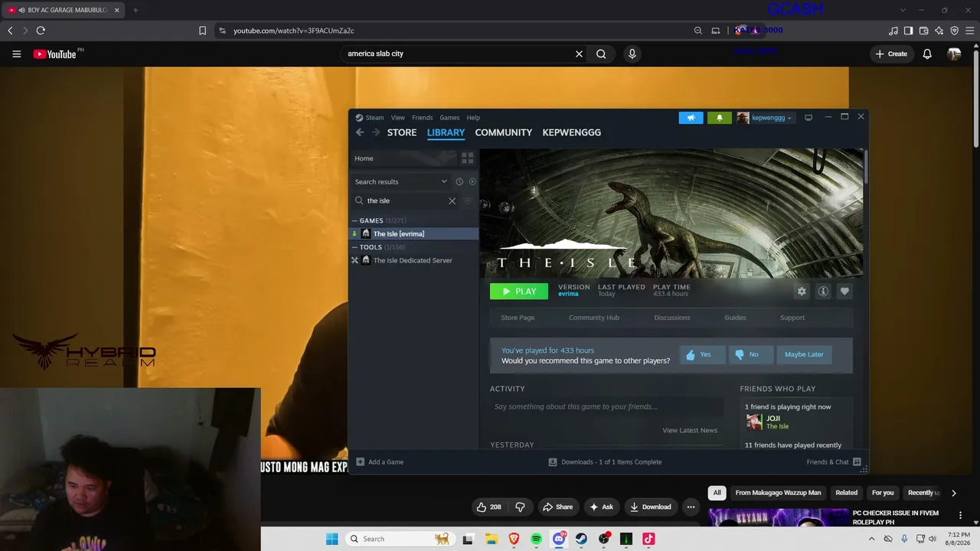Open The Isle Discussions link
This screenshot has width=980, height=551.
tap(672, 318)
